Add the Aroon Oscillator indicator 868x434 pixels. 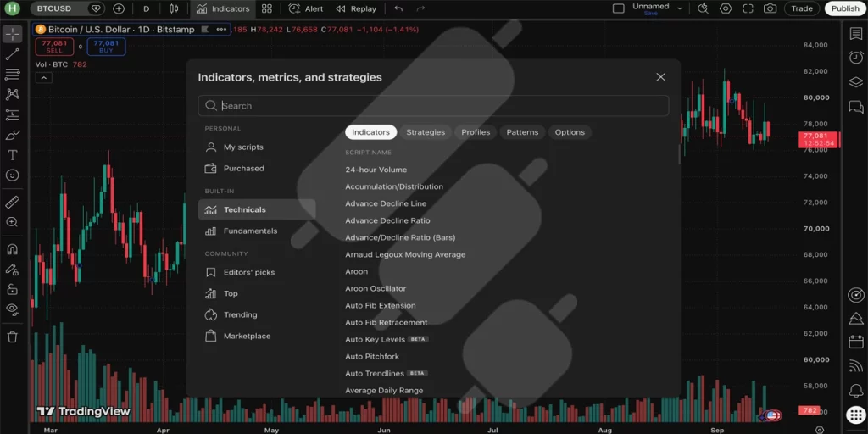pyautogui.click(x=376, y=288)
